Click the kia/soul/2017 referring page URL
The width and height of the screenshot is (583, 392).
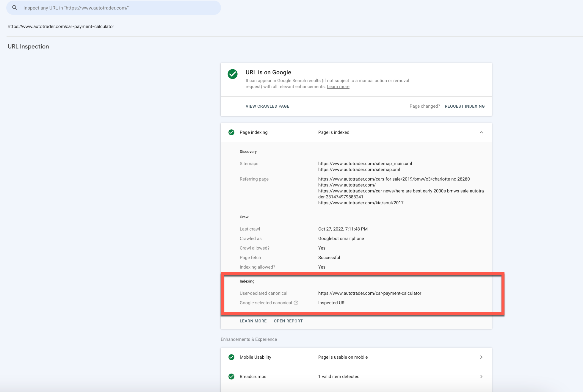361,203
